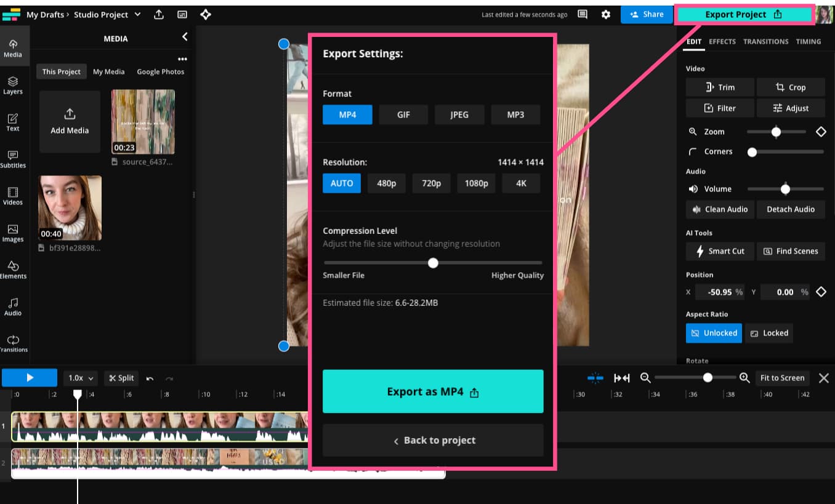Image resolution: width=835 pixels, height=504 pixels.
Task: Select the 00:40 face video thumbnail
Action: click(x=70, y=207)
